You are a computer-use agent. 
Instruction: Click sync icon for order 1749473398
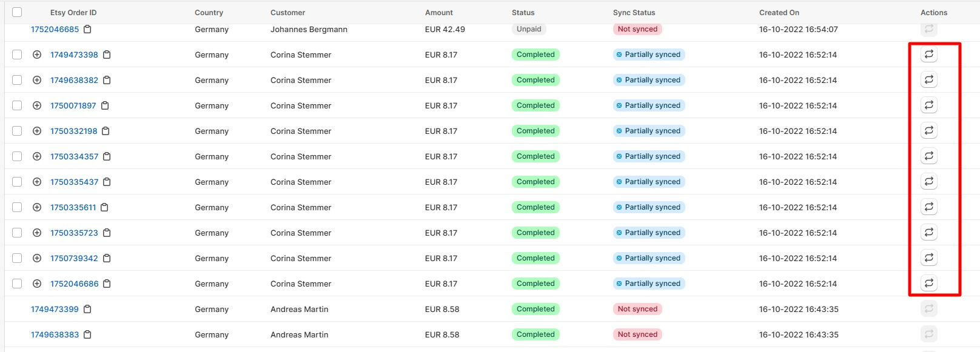click(928, 55)
